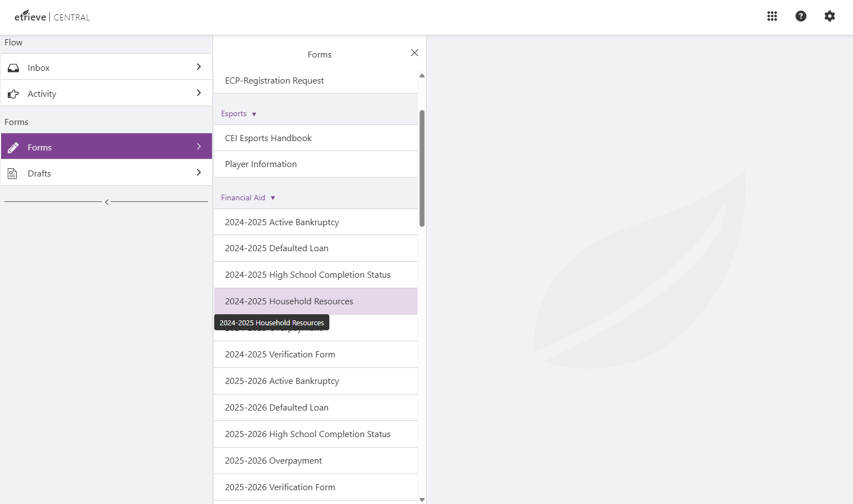The height and width of the screenshot is (504, 853).
Task: Open 2025-2026 Overpayment form
Action: pyautogui.click(x=316, y=461)
